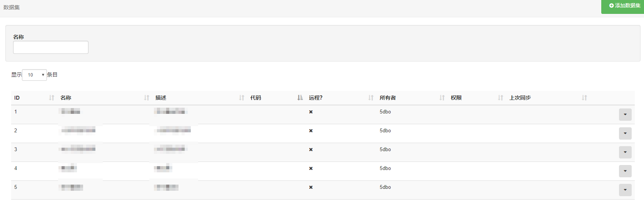Screen dimensions: 644x200
Task: Click owner 5dbo in row 2
Action: [385, 131]
